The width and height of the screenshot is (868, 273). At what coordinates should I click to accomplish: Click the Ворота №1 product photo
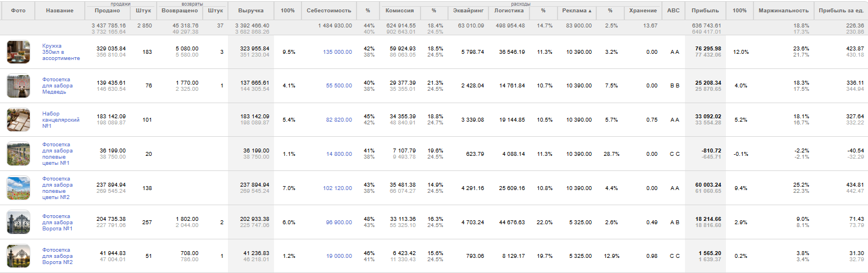click(x=18, y=222)
